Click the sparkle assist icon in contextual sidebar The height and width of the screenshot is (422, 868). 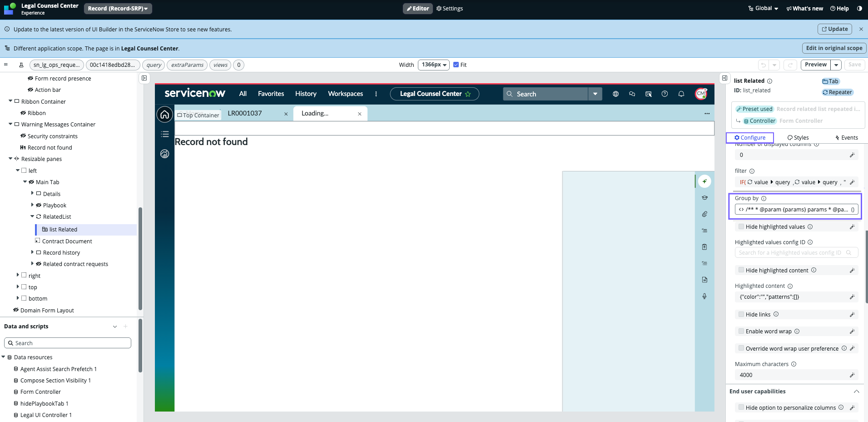704,181
